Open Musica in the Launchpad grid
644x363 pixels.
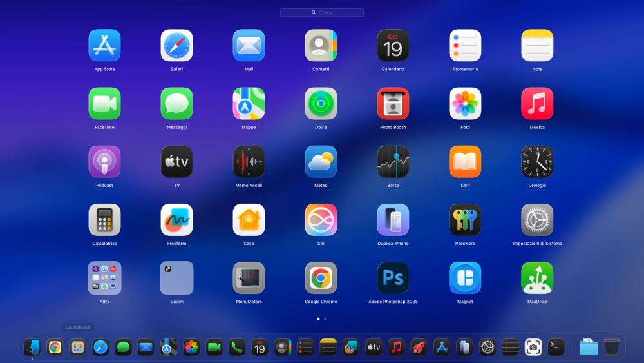(537, 104)
